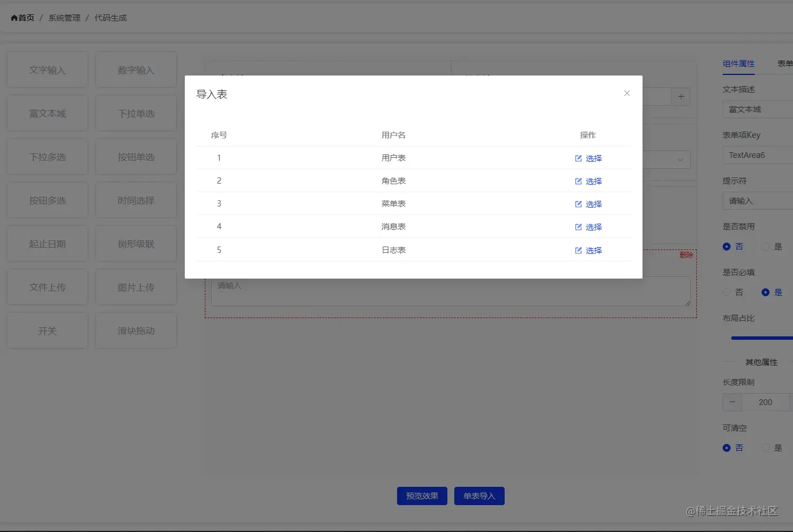Click 用户名 column header

pos(394,135)
